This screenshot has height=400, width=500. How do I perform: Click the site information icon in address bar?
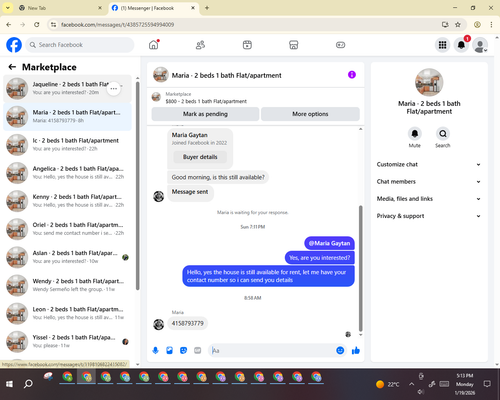(x=53, y=25)
